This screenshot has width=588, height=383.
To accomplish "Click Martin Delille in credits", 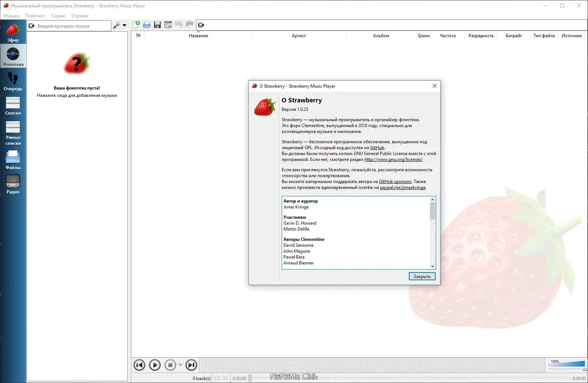I will point(296,229).
